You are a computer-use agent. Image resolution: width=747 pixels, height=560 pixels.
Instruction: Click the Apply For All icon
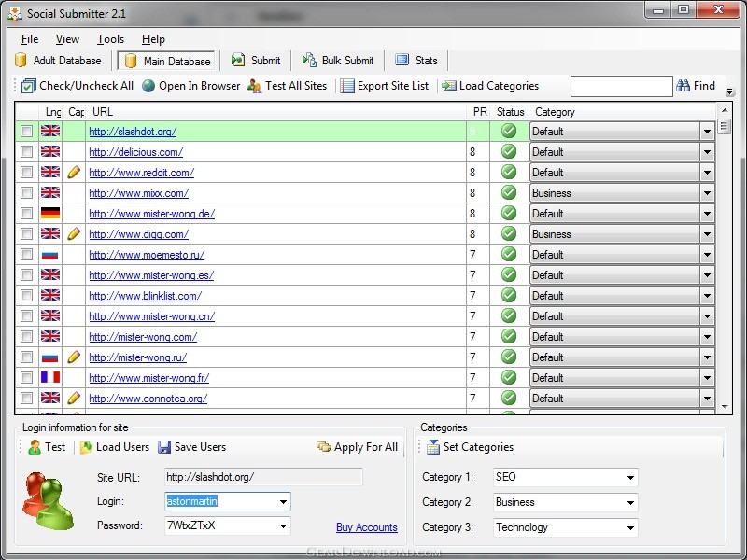point(324,447)
